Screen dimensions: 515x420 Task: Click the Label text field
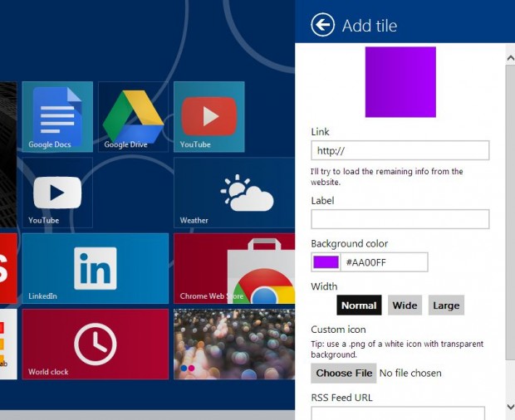[x=400, y=219]
